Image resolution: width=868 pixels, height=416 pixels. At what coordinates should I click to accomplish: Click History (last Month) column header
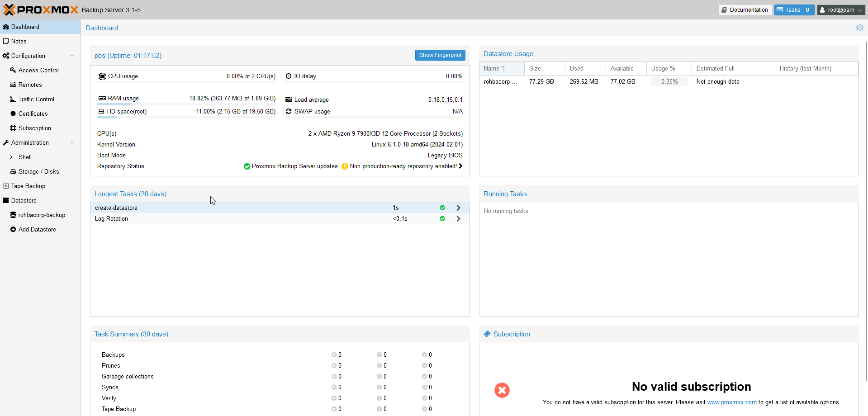tap(816, 68)
